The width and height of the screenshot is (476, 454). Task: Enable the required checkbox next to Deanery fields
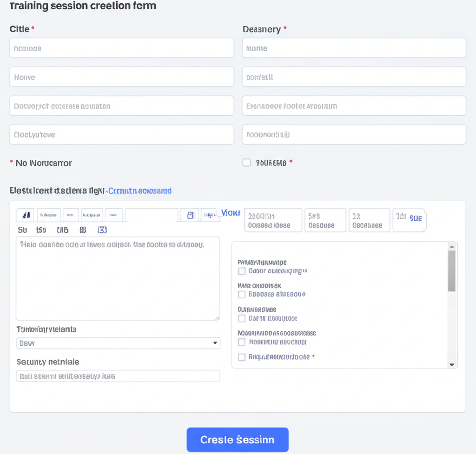pos(246,162)
